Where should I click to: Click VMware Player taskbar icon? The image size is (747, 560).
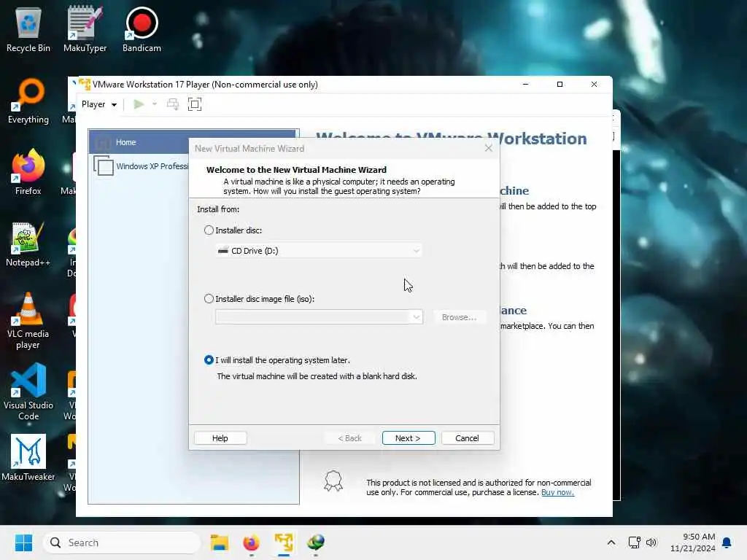[x=284, y=542]
